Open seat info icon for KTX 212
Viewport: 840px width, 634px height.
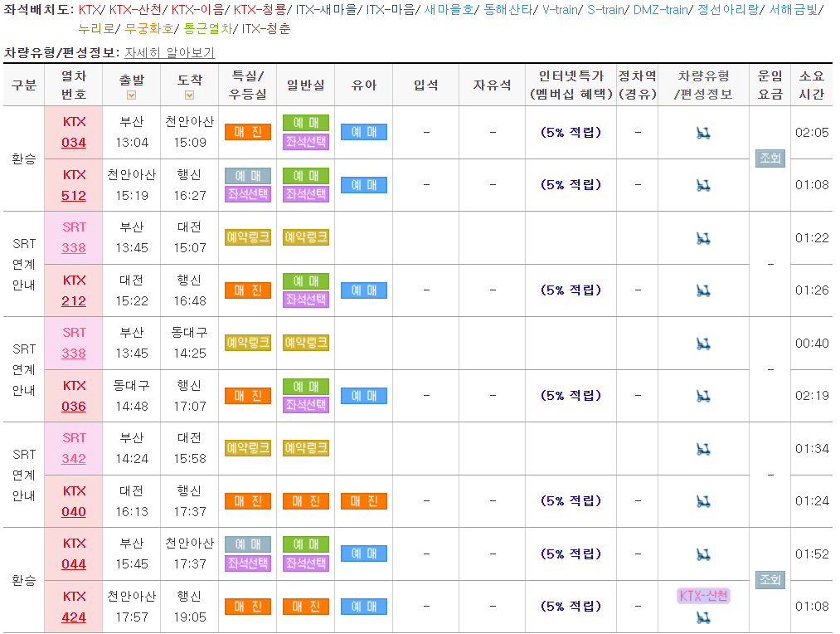pyautogui.click(x=703, y=291)
